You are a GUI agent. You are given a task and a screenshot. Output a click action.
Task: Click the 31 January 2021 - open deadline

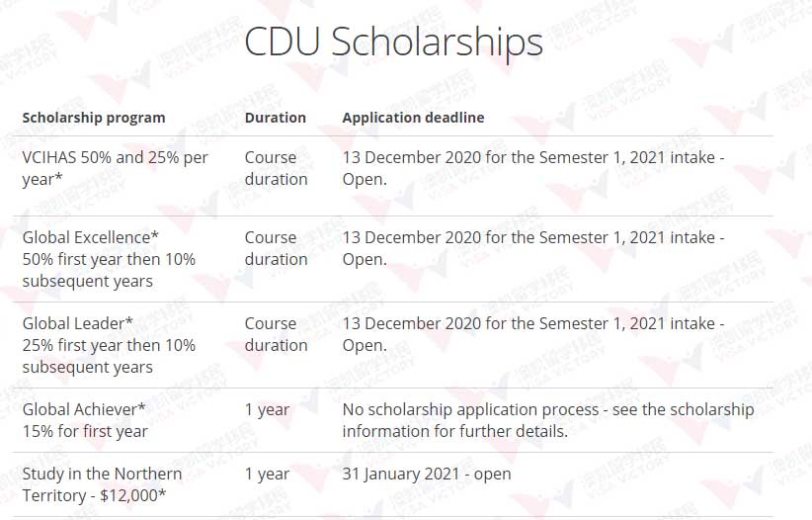click(427, 475)
